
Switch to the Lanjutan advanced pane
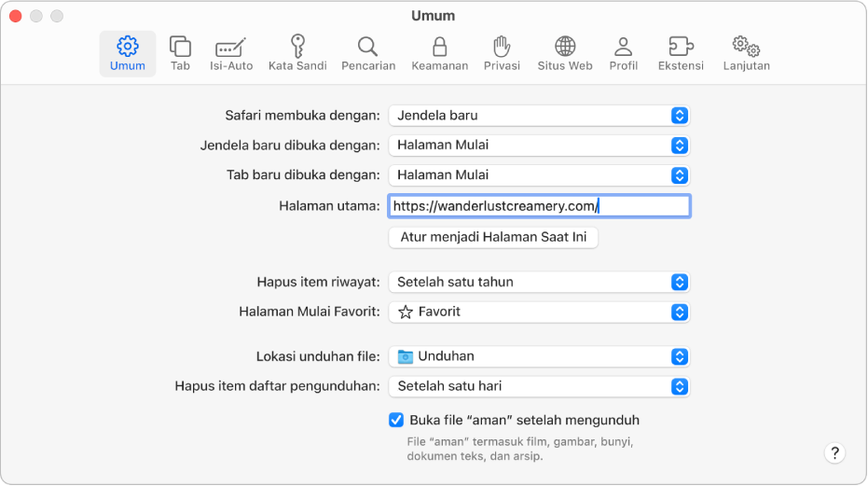point(746,53)
